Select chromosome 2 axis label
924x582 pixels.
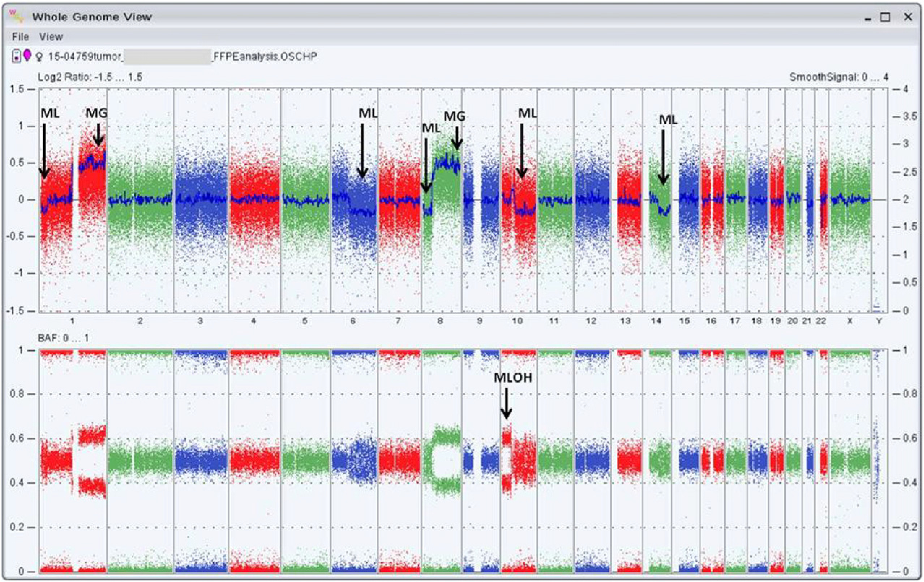pyautogui.click(x=140, y=321)
